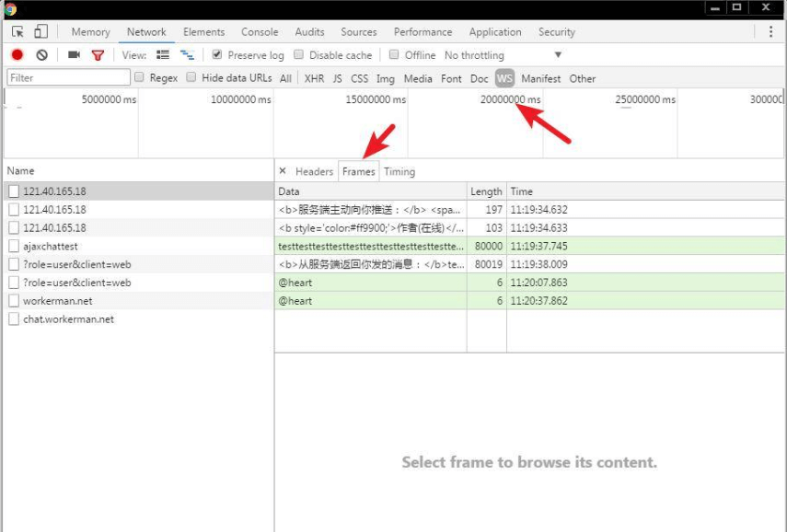
Task: Select the inspect element picker tool
Action: pos(16,30)
